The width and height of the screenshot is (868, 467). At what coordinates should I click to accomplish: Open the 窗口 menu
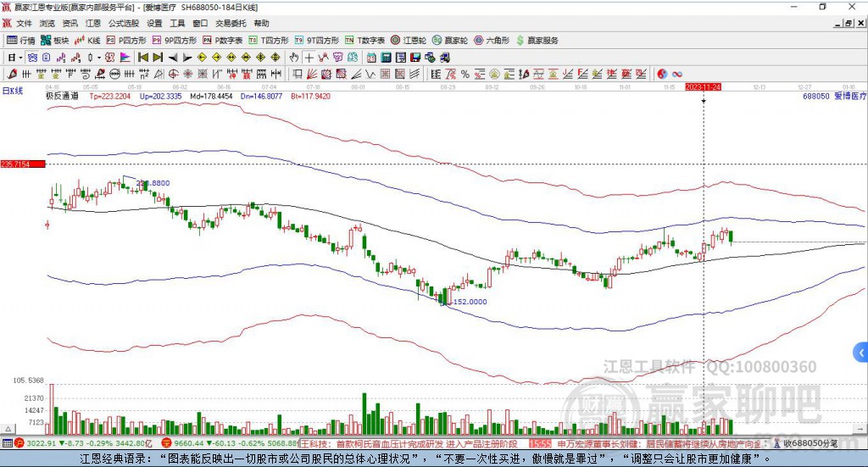tap(200, 23)
